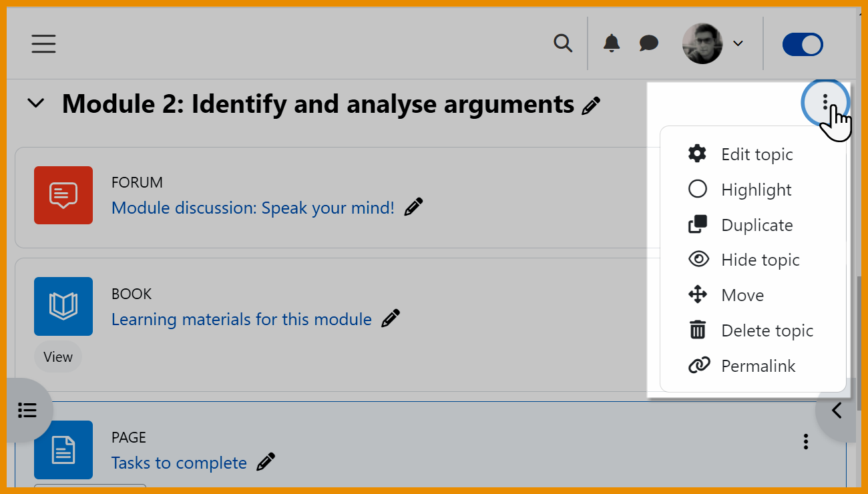Open the messages speech bubble
Viewport: 868px width, 494px height.
coord(648,44)
